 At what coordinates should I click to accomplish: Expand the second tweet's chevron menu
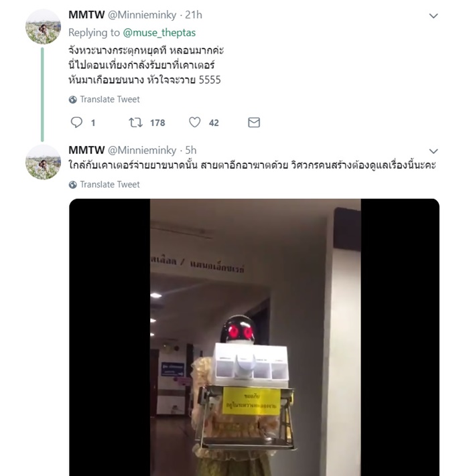click(433, 151)
